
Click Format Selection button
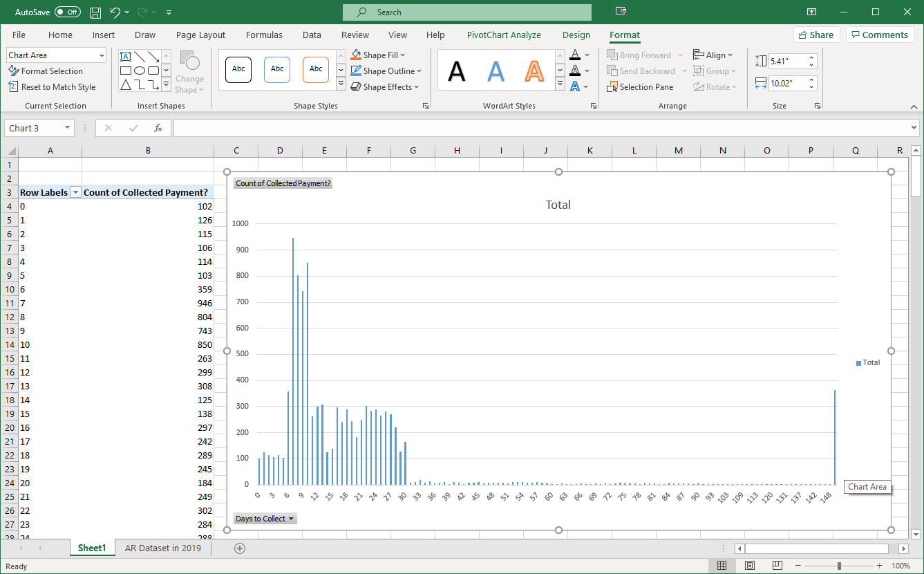46,71
